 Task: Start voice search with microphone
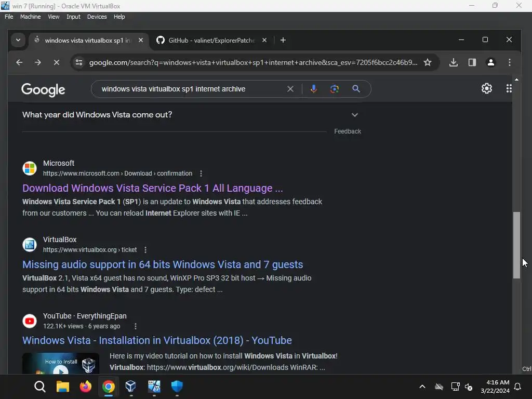tap(313, 89)
